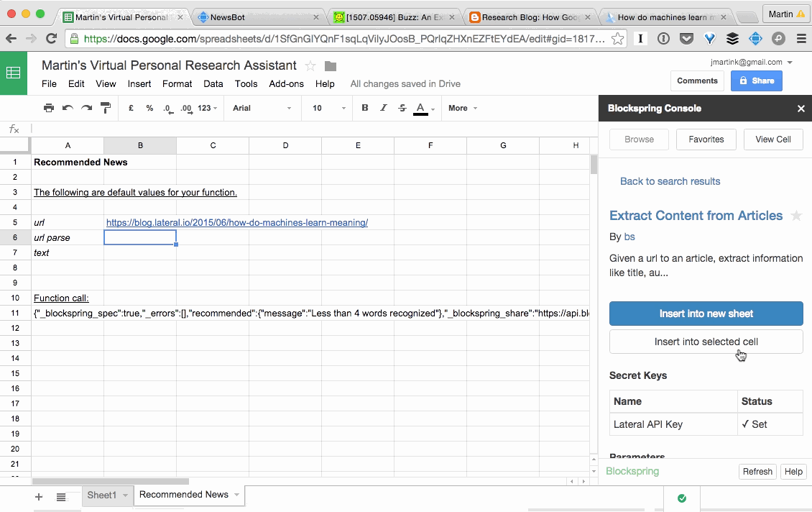Click the View Cell button

tap(773, 140)
